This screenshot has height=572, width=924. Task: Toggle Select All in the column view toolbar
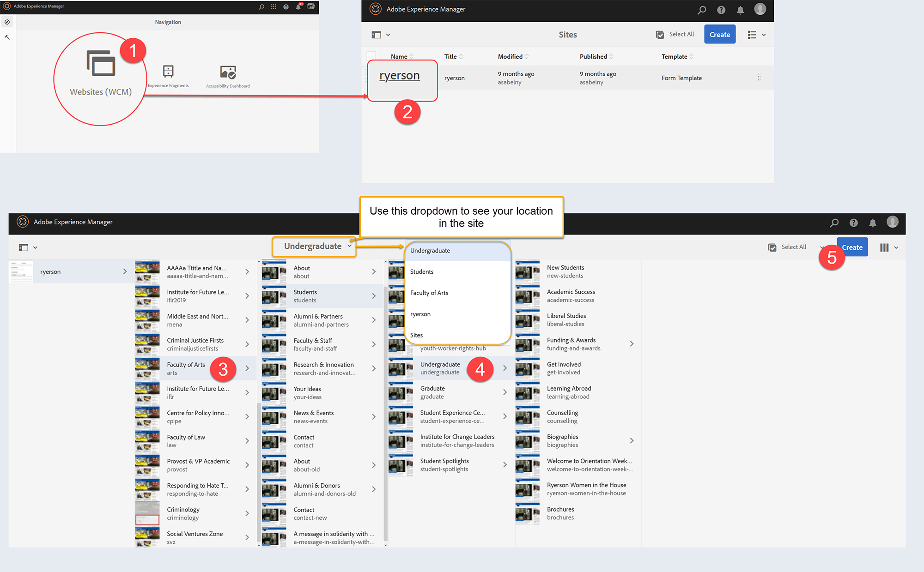[x=772, y=247]
